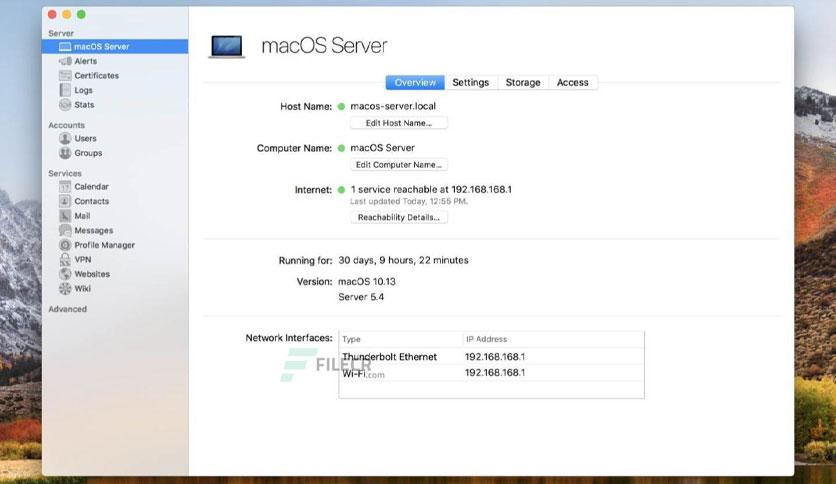Open the Wiki service icon
Viewport: 836px width, 484px height.
[65, 288]
